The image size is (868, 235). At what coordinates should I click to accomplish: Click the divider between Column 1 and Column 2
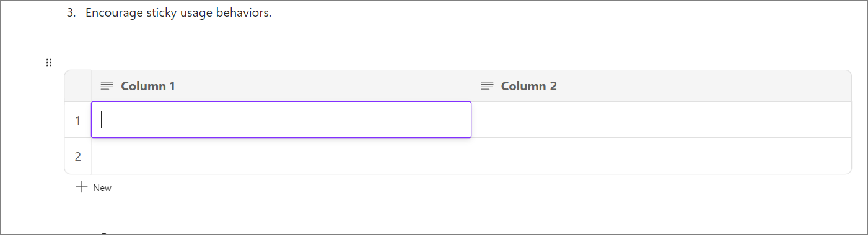point(471,86)
